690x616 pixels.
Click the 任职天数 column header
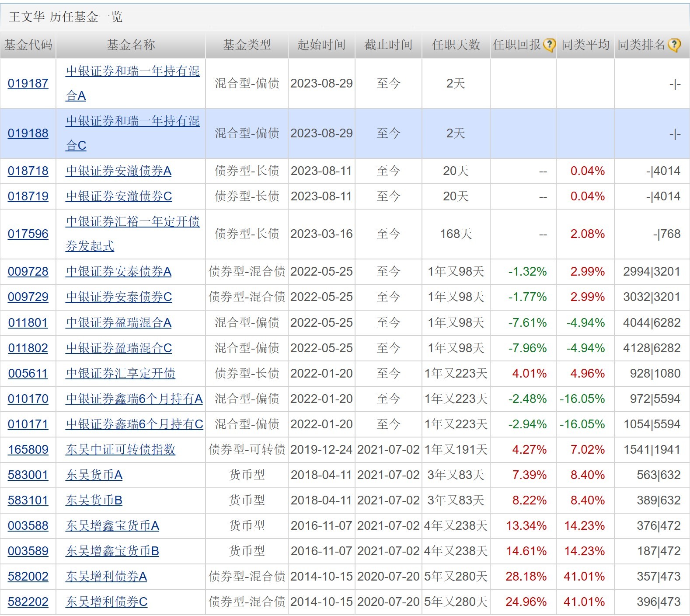456,45
